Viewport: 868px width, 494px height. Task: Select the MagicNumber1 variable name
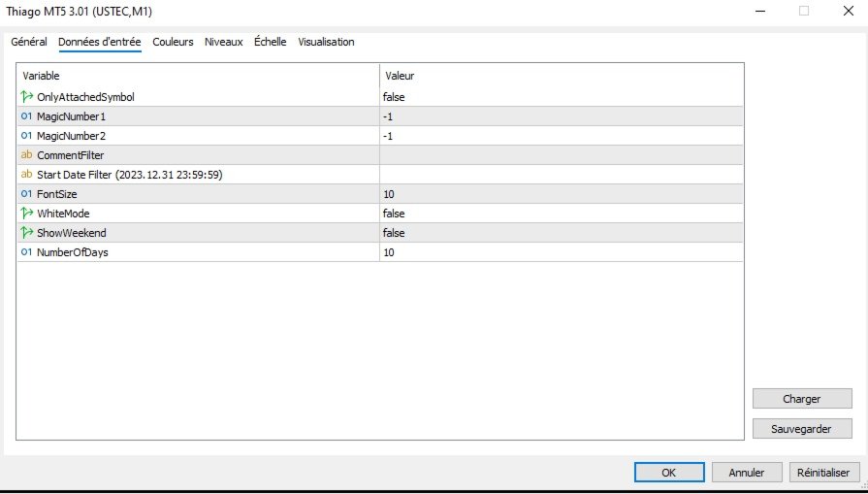tap(71, 116)
